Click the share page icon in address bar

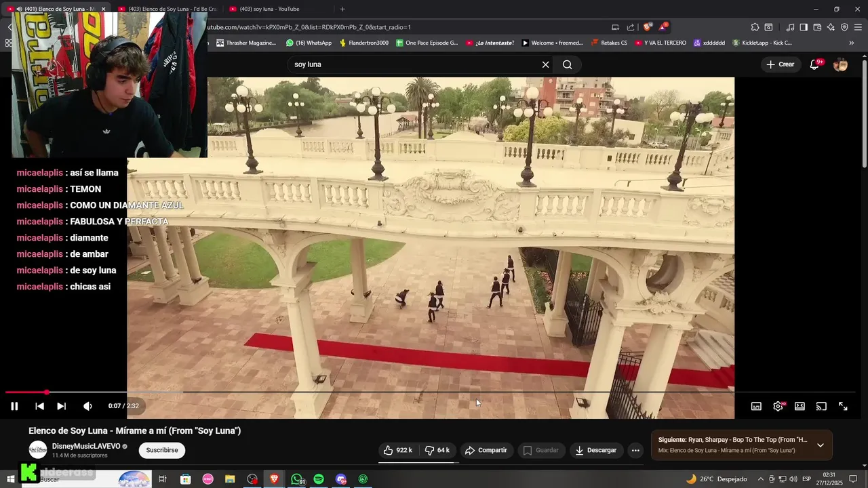(631, 27)
